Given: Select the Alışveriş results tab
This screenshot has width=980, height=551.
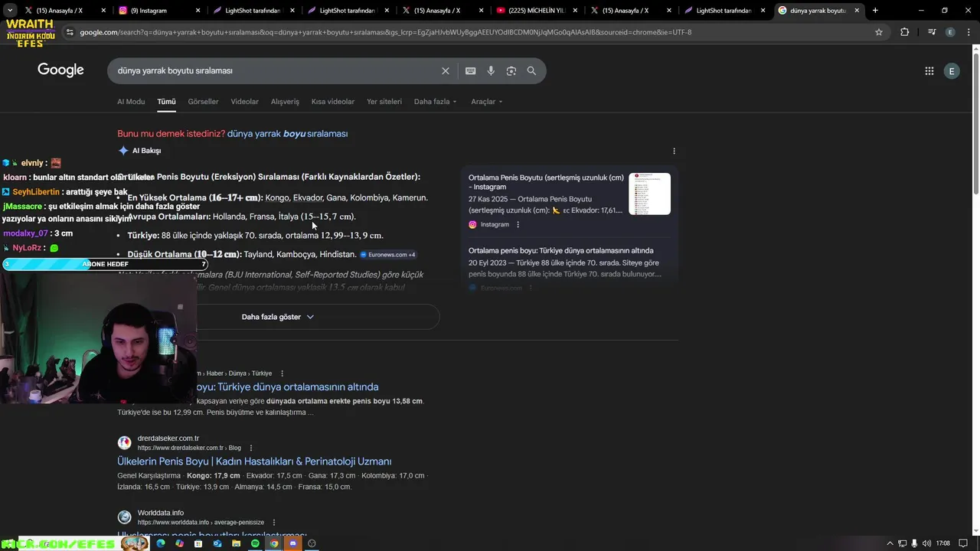Looking at the screenshot, I should 285,102.
